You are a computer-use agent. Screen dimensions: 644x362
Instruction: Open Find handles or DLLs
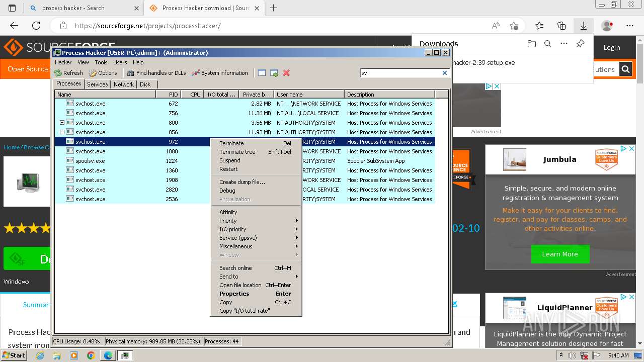156,73
